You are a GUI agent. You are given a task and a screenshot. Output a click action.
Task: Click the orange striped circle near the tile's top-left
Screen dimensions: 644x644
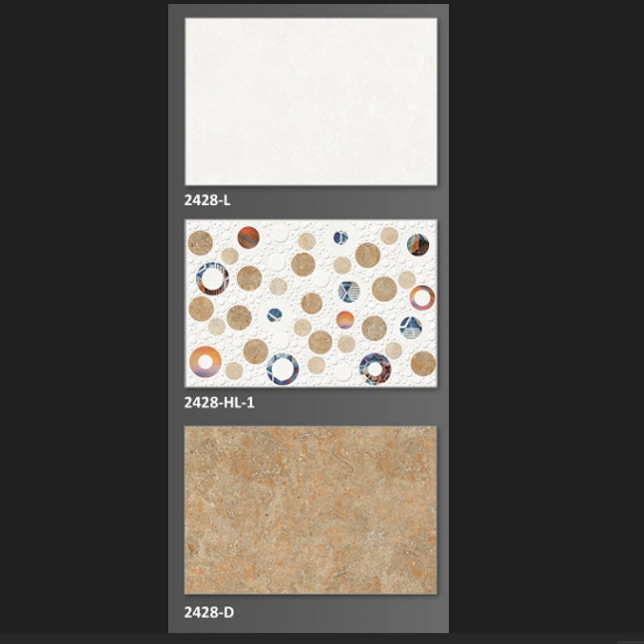pyautogui.click(x=248, y=238)
